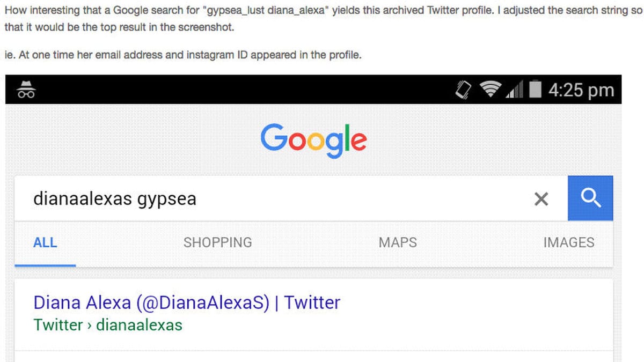
Task: Click the blue underline below ALL tab
Action: pos(45,265)
